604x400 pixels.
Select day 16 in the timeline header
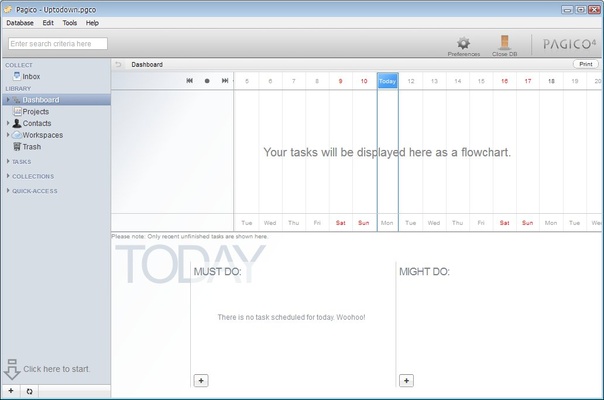(505, 81)
